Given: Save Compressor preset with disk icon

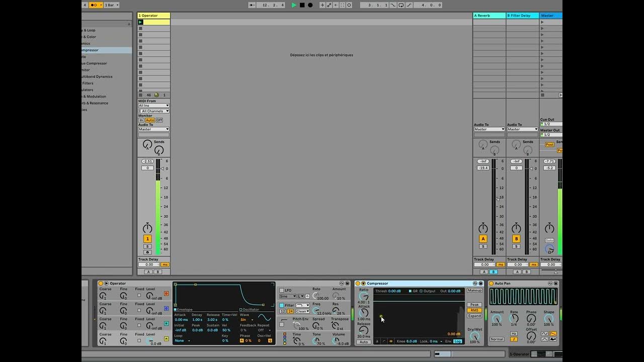Looking at the screenshot, I should point(480,284).
